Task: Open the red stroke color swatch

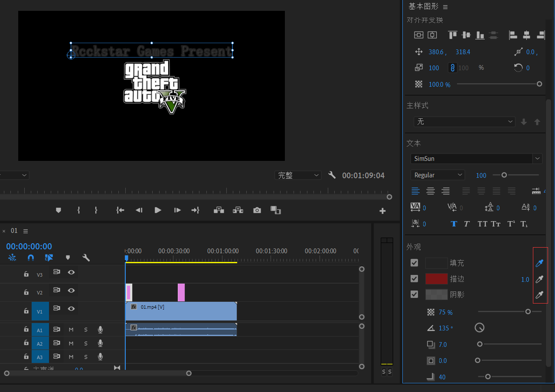Action: click(x=436, y=278)
